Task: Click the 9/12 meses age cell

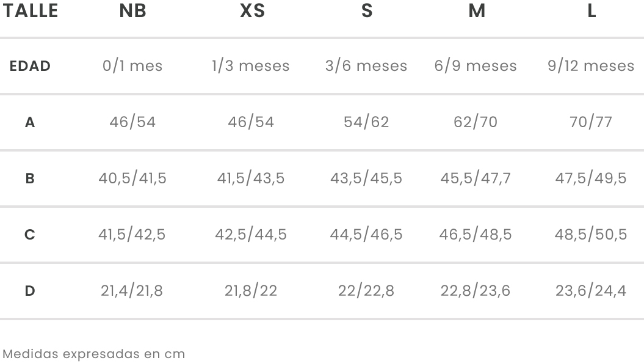Action: point(591,66)
